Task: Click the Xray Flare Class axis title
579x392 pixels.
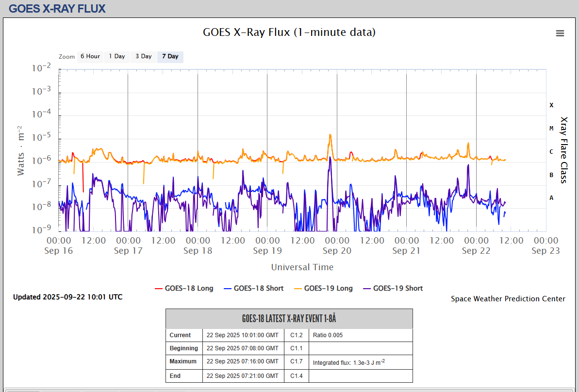Action: [563, 149]
